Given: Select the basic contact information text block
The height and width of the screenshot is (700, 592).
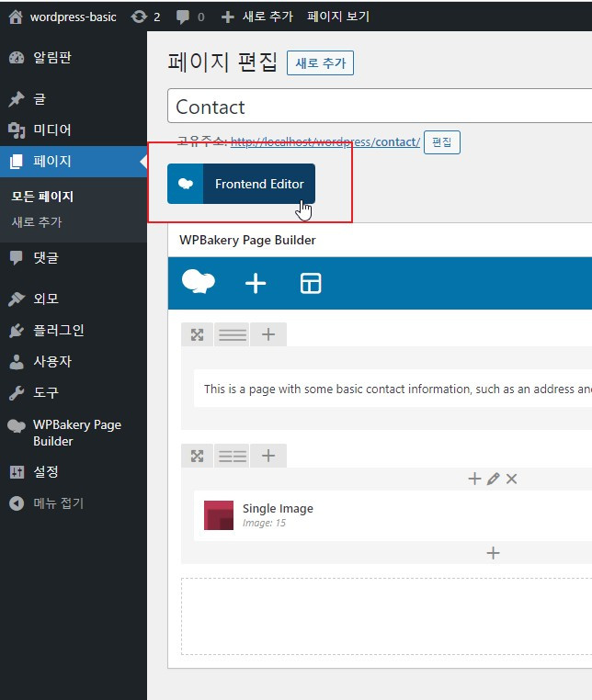Looking at the screenshot, I should (393, 389).
